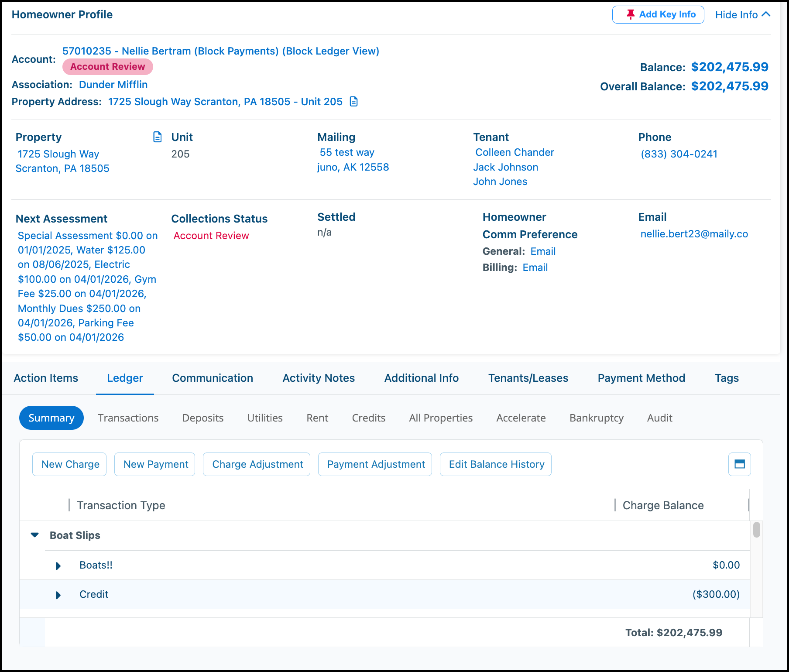View the Rent sub-tab
This screenshot has width=789, height=672.
[317, 418]
